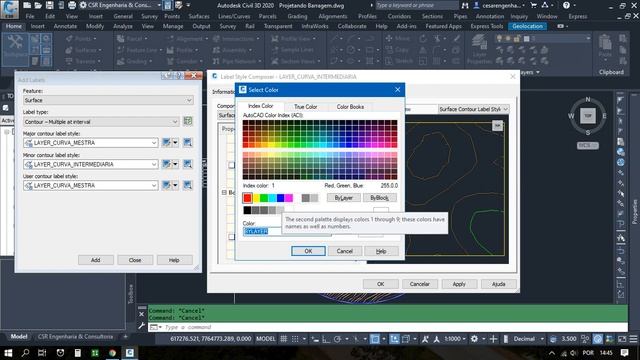This screenshot has width=640, height=360.
Task: Open the Chrome icon in the taskbar
Action: pyautogui.click(x=112, y=353)
